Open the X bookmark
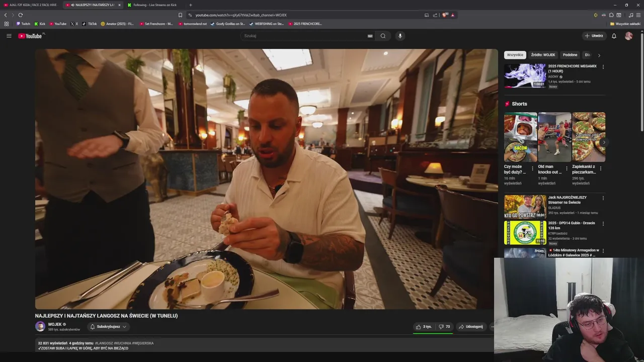The image size is (644, 362). tap(74, 24)
